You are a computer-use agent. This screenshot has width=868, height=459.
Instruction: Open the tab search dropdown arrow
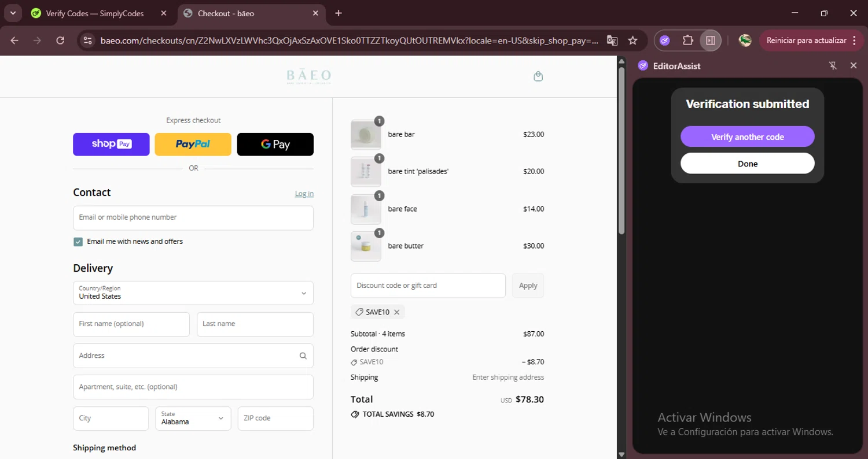tap(13, 13)
